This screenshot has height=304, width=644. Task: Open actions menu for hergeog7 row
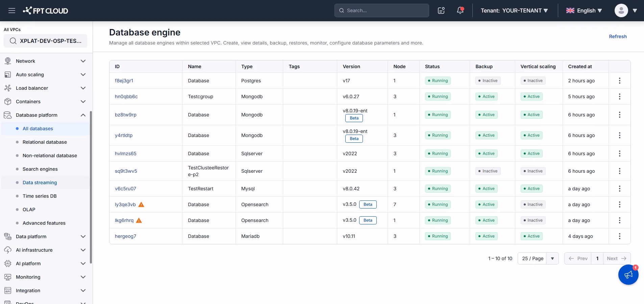620,236
